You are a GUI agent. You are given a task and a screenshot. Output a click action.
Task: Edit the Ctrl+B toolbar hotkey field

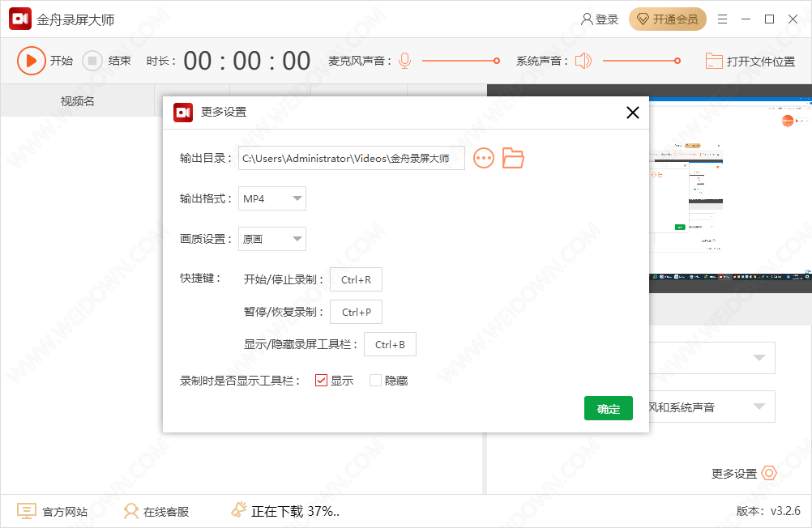click(x=390, y=344)
